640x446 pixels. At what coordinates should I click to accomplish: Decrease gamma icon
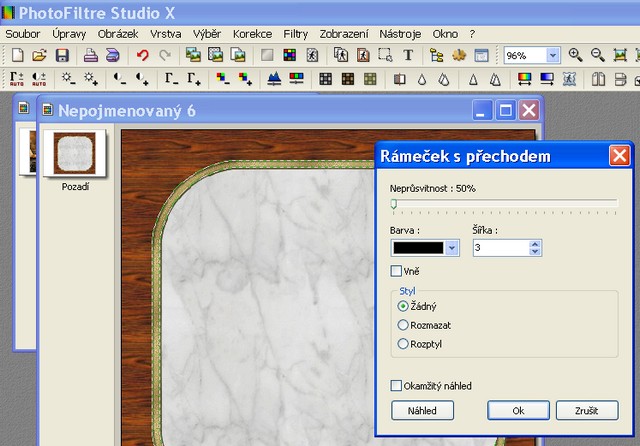coord(171,79)
